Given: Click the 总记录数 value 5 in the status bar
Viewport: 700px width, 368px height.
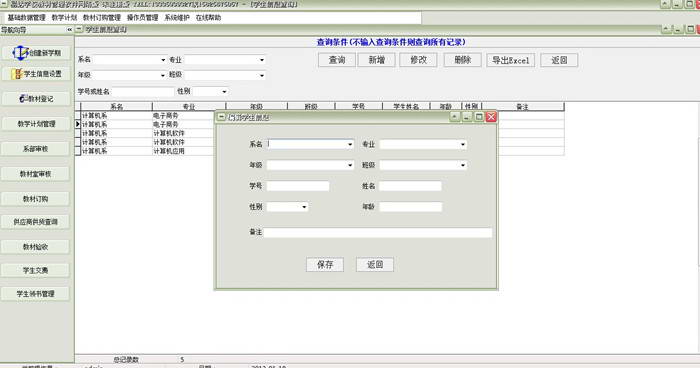Looking at the screenshot, I should pos(182,360).
